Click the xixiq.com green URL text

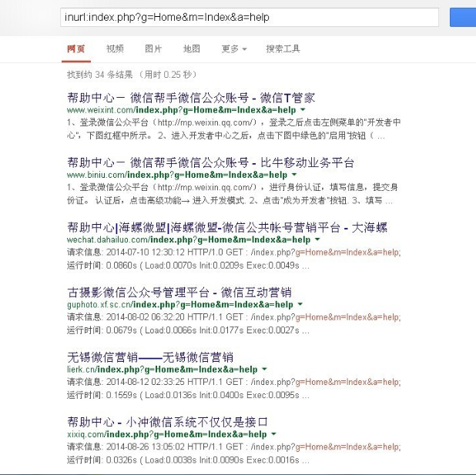tap(167, 434)
